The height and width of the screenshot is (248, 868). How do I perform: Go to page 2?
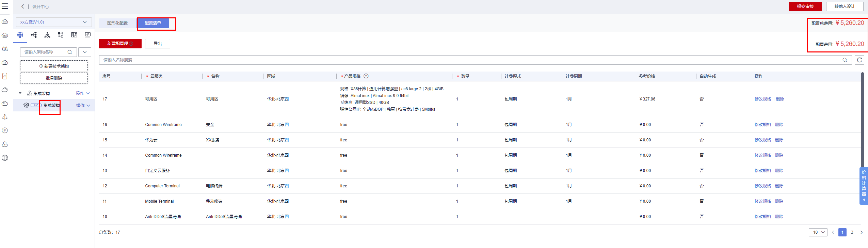click(x=852, y=232)
